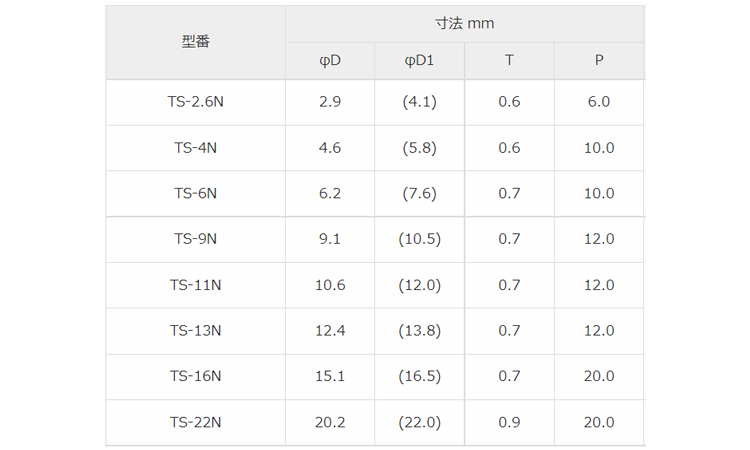Select the φD column header
Screen dimensions: 750x450
pos(330,60)
